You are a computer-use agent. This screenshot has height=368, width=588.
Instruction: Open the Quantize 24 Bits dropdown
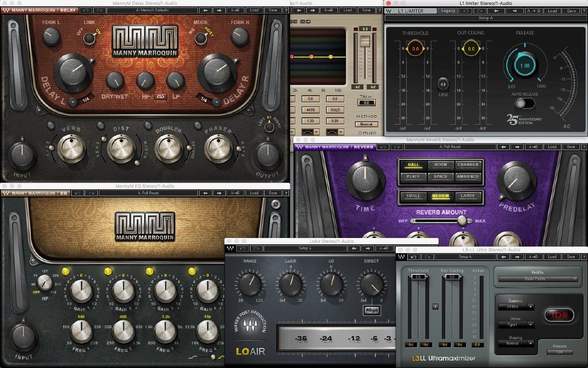(x=516, y=307)
